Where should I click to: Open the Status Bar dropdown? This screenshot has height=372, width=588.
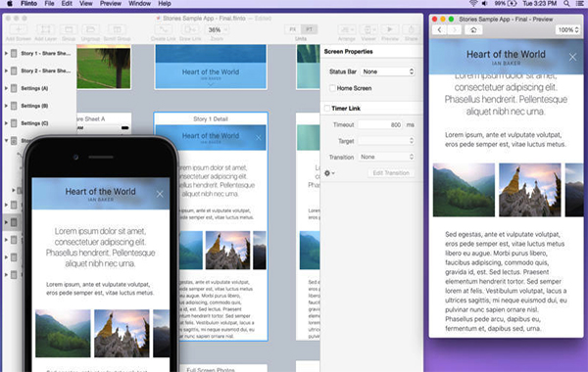(388, 71)
